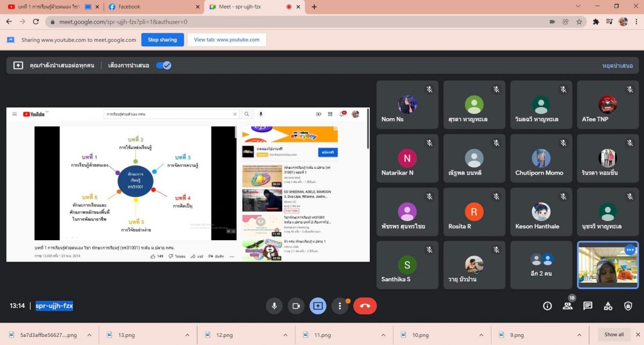
Task: Click View tab: www.youtube.com button
Action: tap(226, 40)
